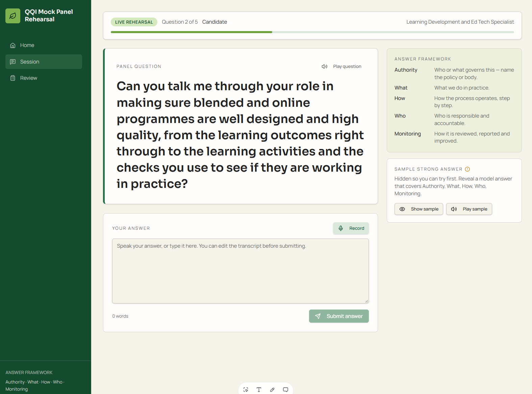Click the 'Question 2 of 5' label
Image resolution: width=532 pixels, height=394 pixels.
180,22
